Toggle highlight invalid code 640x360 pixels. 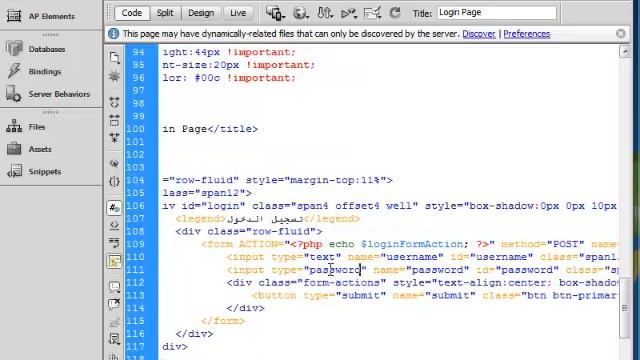tap(114, 225)
